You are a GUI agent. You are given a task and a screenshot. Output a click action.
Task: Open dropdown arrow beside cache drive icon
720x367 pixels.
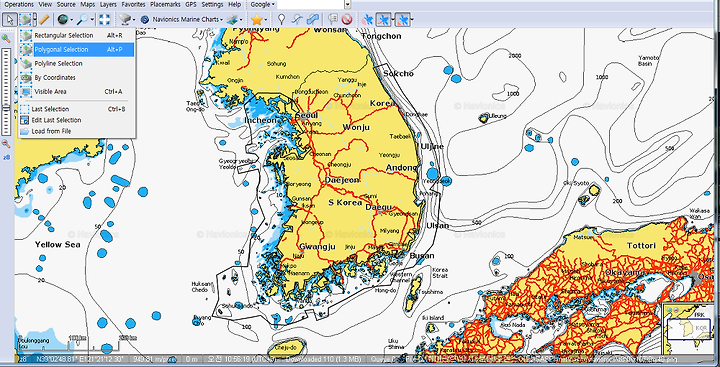(134, 19)
